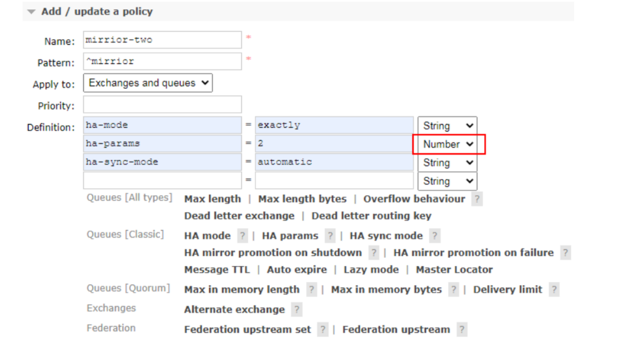The image size is (644, 344).
Task: Click the Alternate exchange link
Action: (x=234, y=310)
